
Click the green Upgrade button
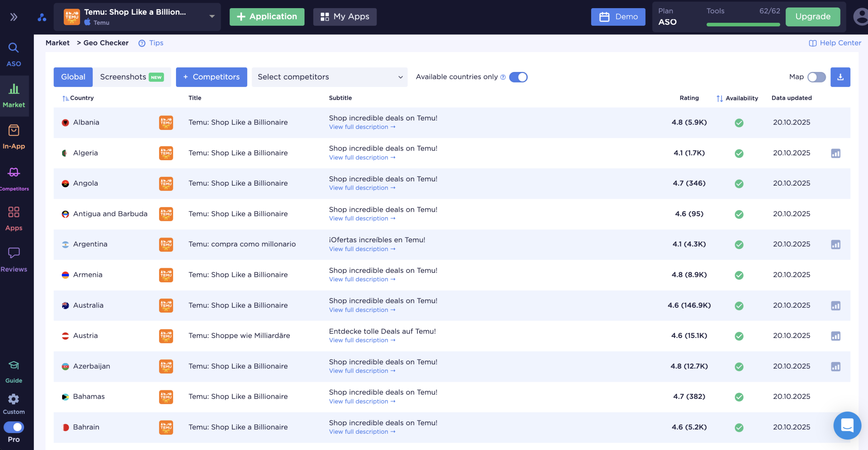(812, 17)
